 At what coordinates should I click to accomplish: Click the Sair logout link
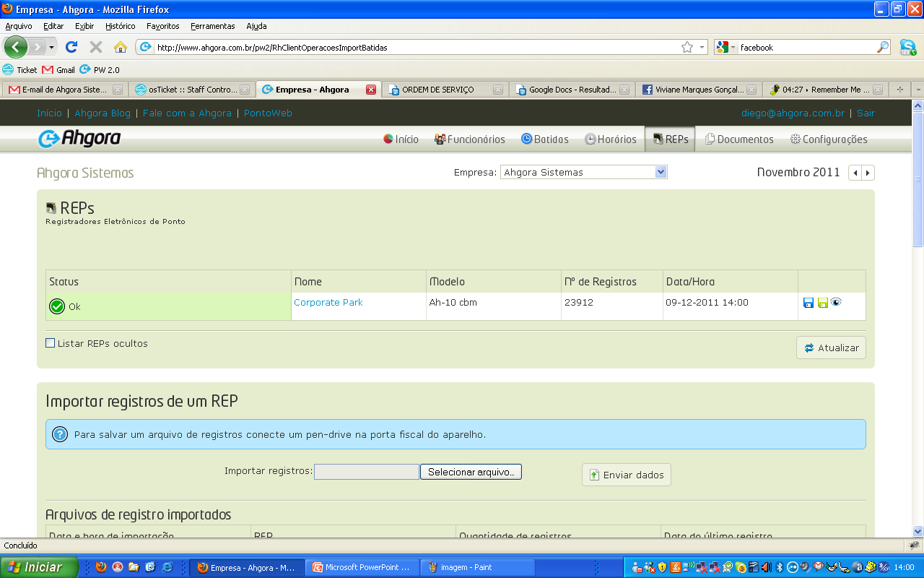coord(866,113)
